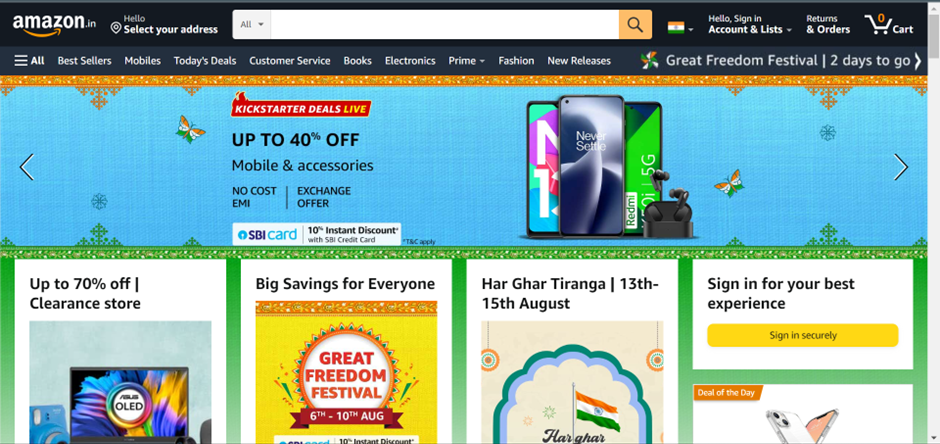Click inside the search text field
The width and height of the screenshot is (940, 444).
point(445,25)
